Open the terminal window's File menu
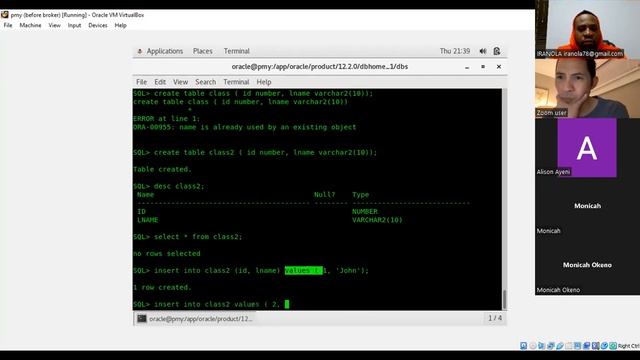Screen dimensions: 640x360 (141, 82)
